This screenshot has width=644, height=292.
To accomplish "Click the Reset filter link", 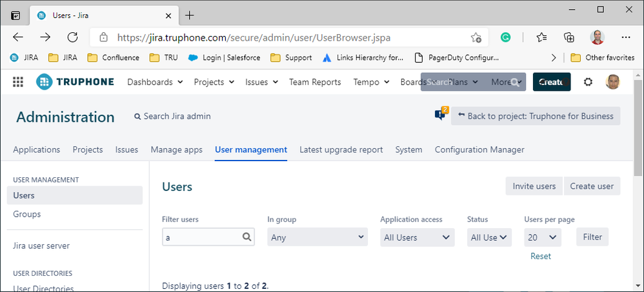I will [541, 256].
